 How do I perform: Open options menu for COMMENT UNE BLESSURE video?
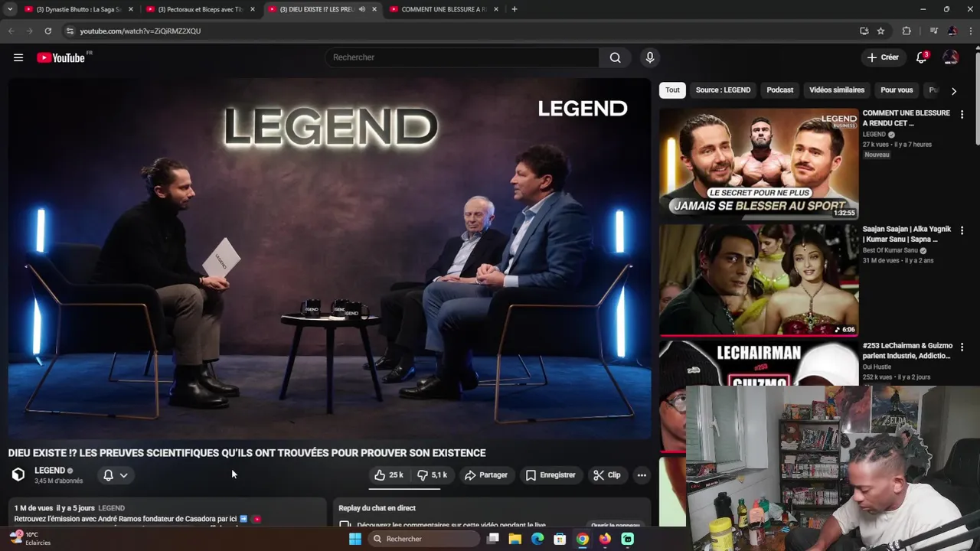(962, 114)
